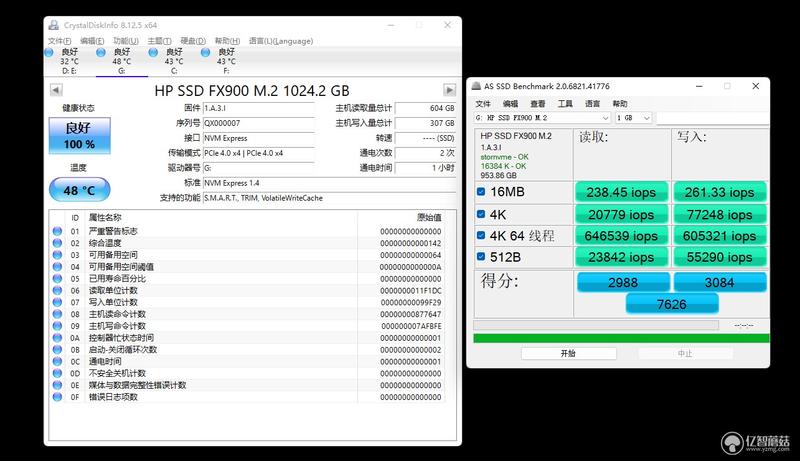The height and width of the screenshot is (461, 800).
Task: Click the 4K write result 77248 iops
Action: pyautogui.click(x=720, y=214)
